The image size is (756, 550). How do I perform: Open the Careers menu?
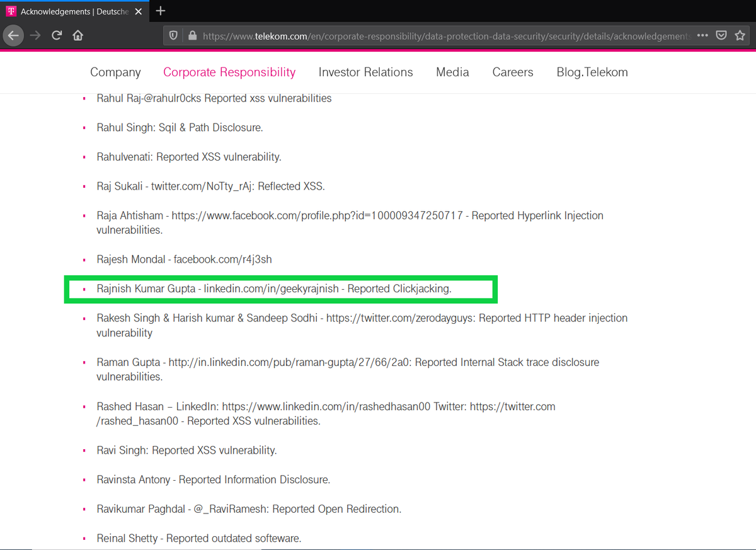tap(513, 72)
